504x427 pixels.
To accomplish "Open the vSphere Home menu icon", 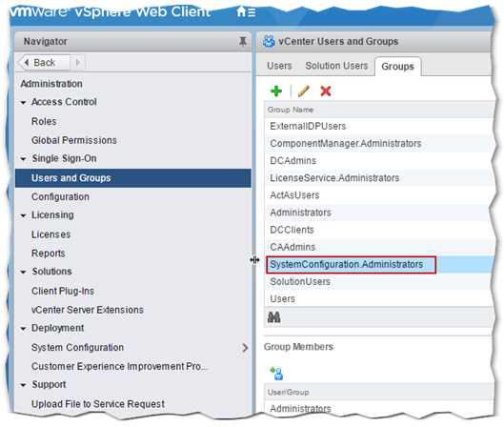I will 246,12.
